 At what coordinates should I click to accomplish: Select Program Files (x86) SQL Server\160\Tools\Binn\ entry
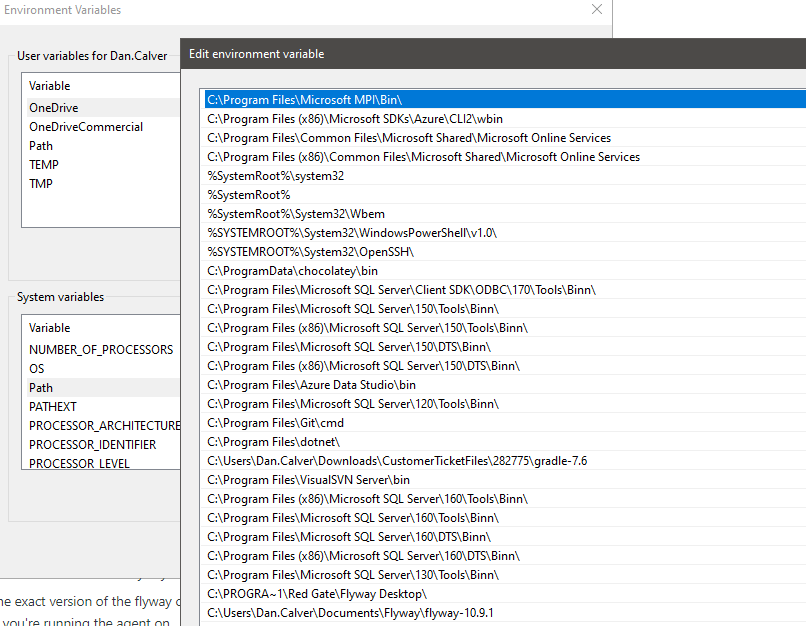point(505,499)
